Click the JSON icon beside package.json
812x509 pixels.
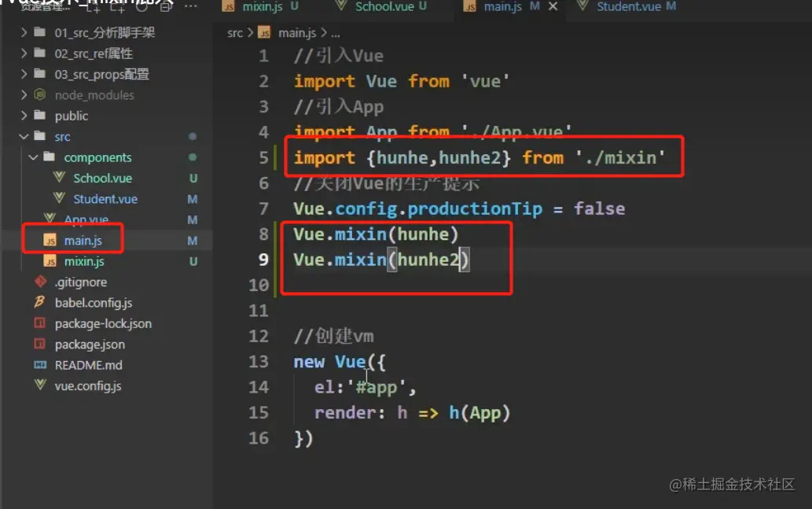coord(40,344)
